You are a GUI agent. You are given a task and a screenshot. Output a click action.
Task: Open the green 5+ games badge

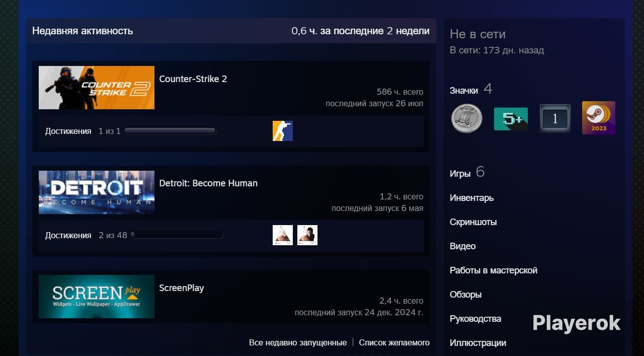point(511,119)
